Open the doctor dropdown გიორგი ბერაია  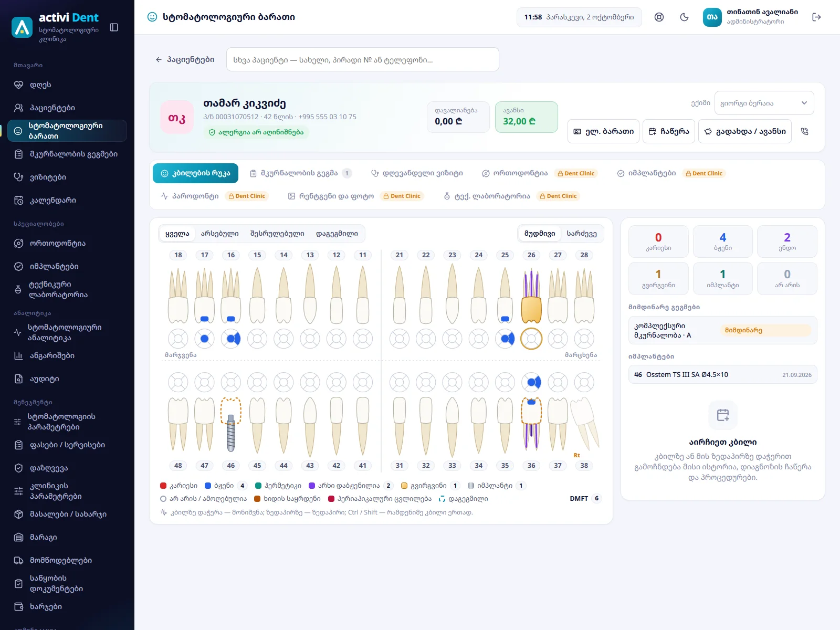pyautogui.click(x=764, y=103)
